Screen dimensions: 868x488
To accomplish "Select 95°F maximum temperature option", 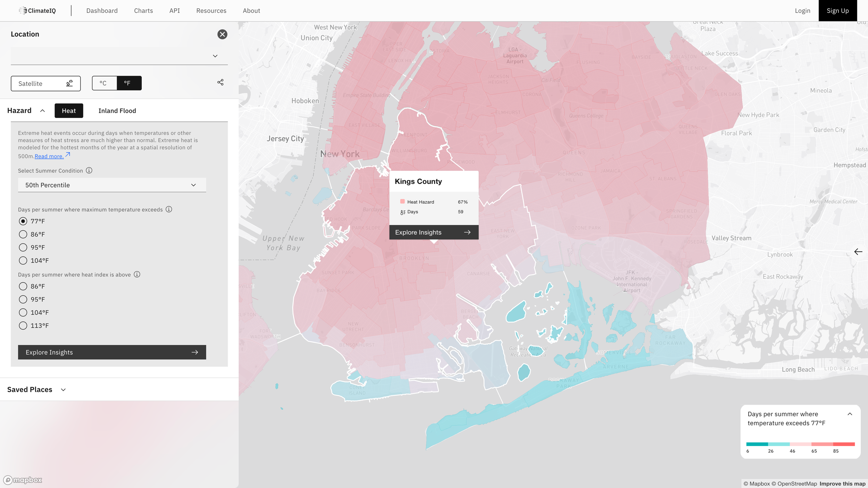I will (x=23, y=247).
